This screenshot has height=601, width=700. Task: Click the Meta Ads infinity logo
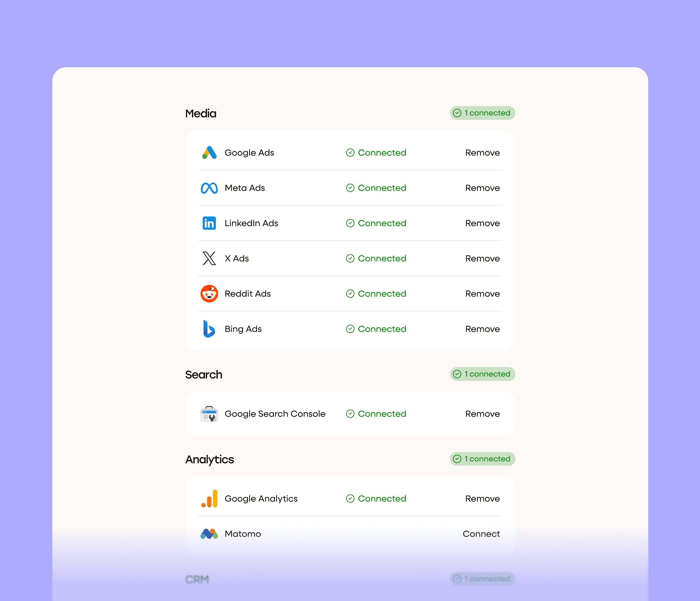point(209,188)
